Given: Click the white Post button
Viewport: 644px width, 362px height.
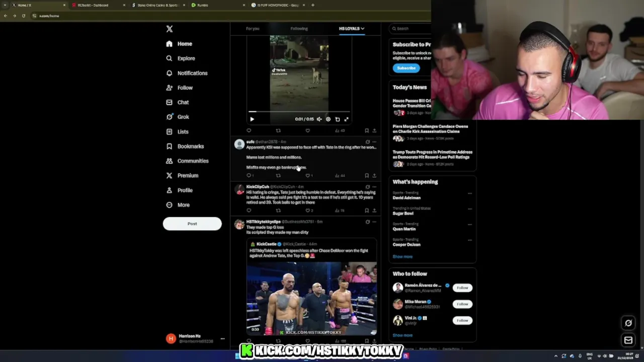Looking at the screenshot, I should pos(192,224).
